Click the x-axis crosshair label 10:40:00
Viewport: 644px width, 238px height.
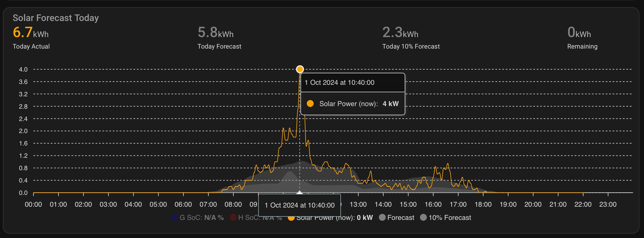300,205
